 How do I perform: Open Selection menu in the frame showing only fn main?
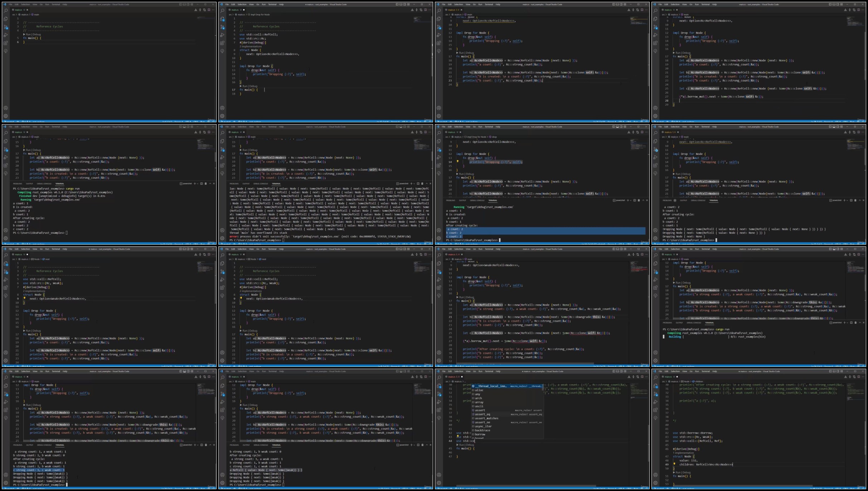pos(25,4)
